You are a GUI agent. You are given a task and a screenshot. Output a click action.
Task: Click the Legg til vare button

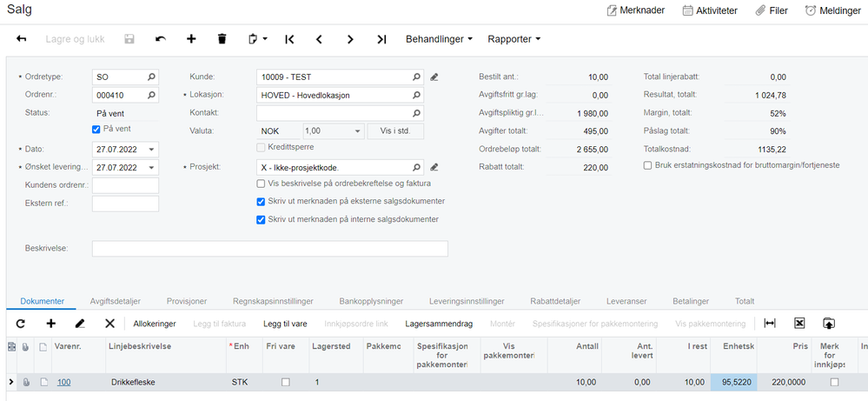tap(285, 324)
